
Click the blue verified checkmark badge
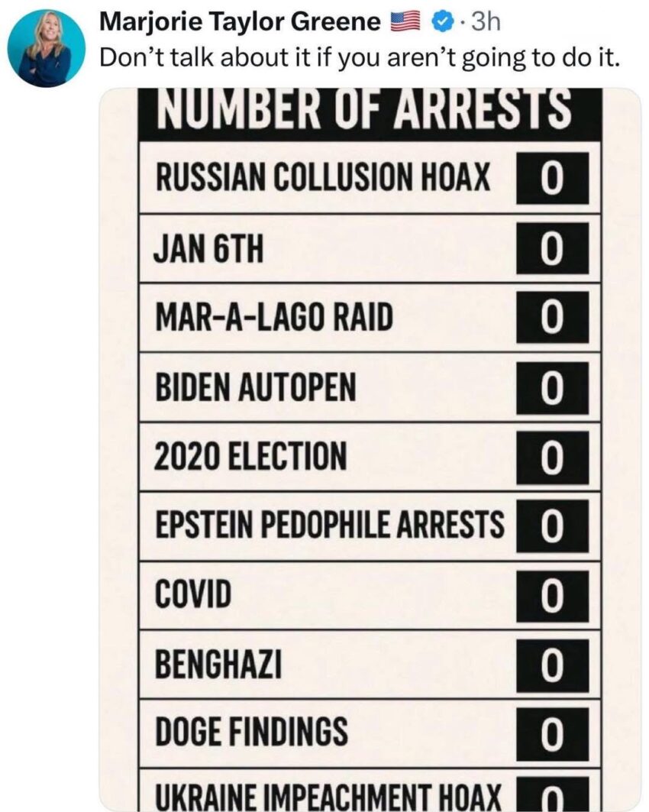pos(440,23)
